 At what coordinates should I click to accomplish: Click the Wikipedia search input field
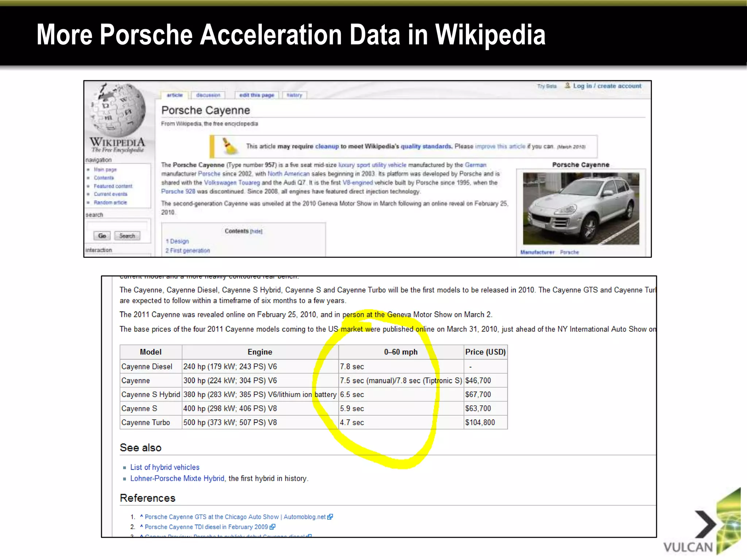[x=118, y=226]
